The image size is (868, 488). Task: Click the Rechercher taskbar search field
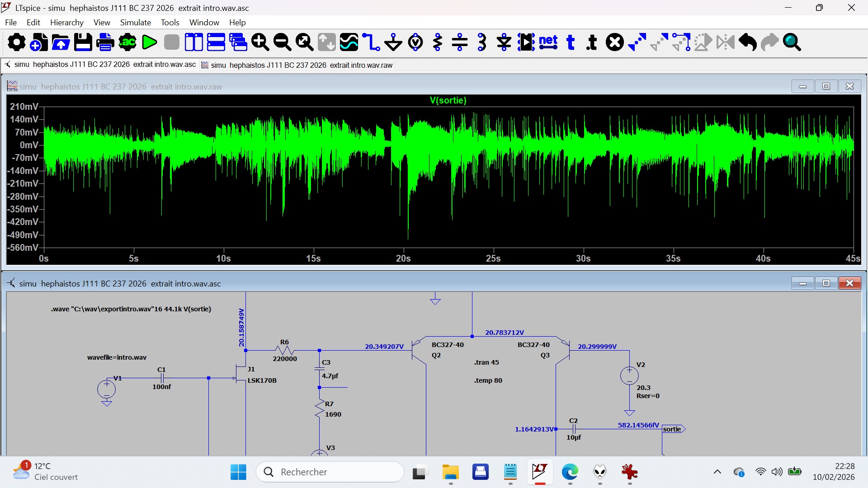(x=330, y=472)
